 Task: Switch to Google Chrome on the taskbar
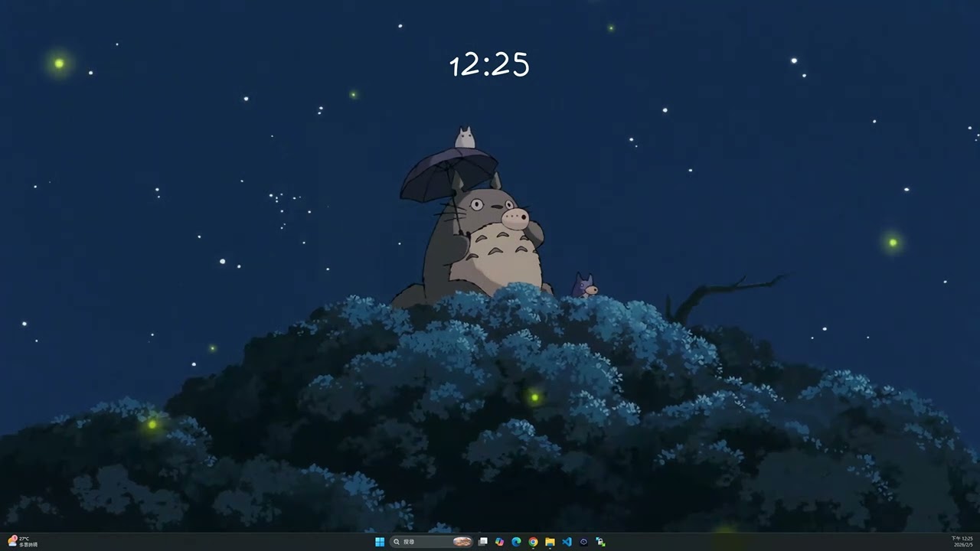[x=534, y=542]
